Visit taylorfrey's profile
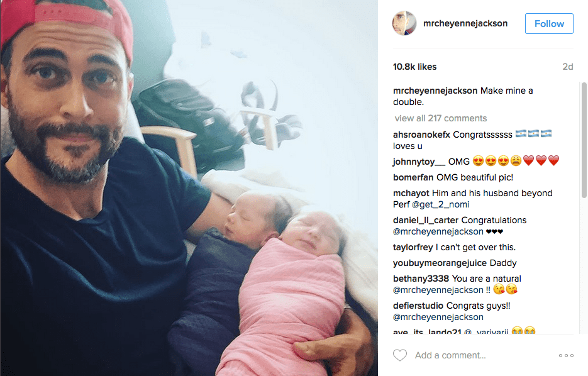Screen dimensions: 588x376 click(x=413, y=247)
